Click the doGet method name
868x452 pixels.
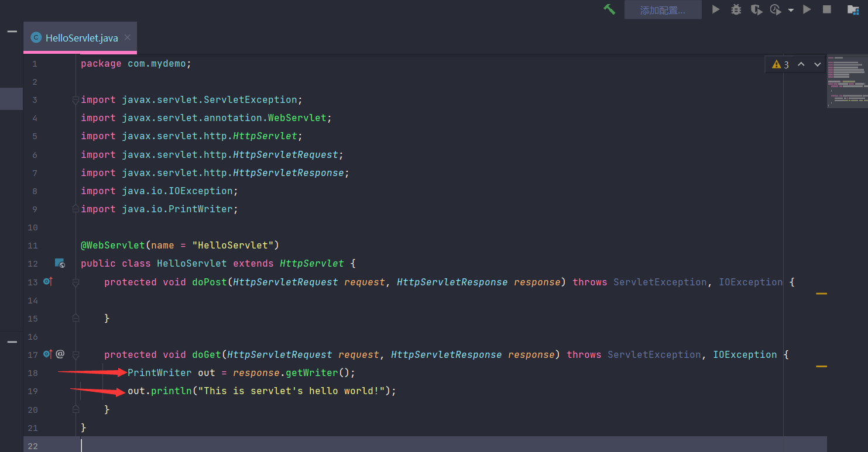click(x=207, y=355)
